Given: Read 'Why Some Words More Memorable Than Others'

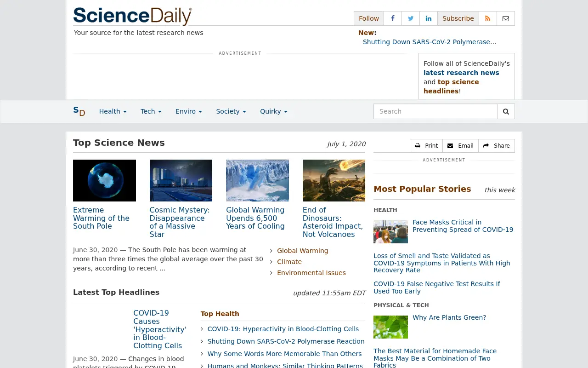Looking at the screenshot, I should (284, 354).
